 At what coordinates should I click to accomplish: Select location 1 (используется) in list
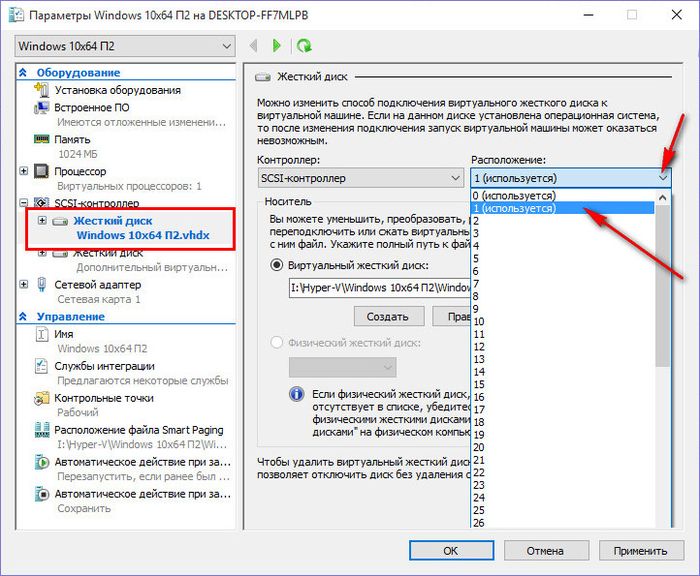(x=562, y=208)
